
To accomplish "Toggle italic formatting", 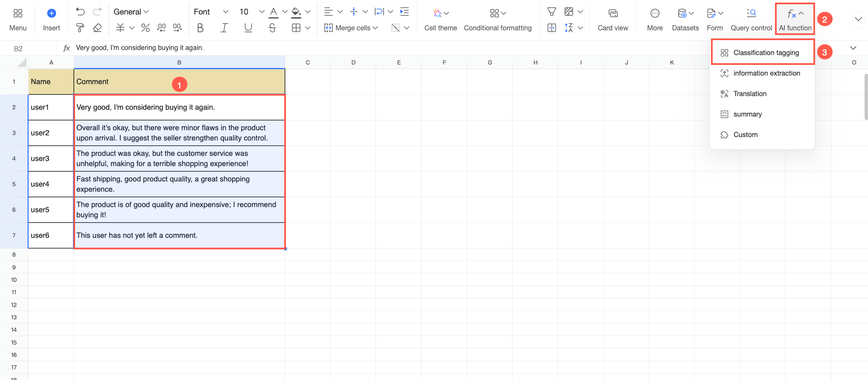I will (224, 28).
